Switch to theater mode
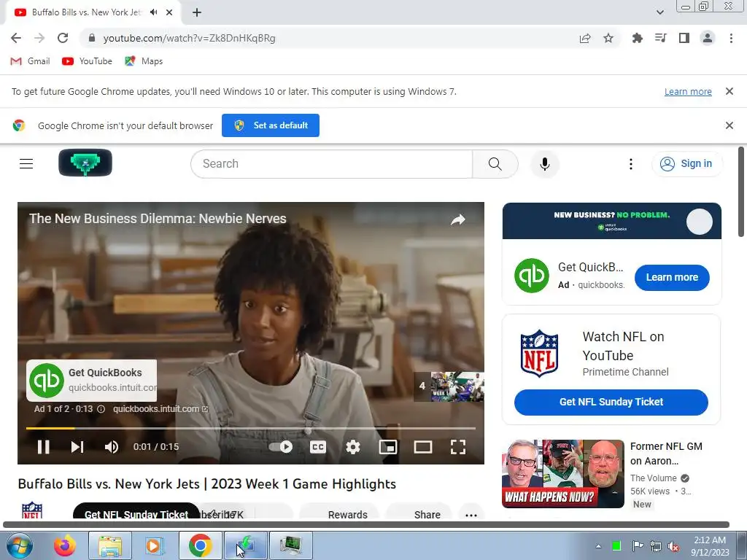Screen dimensions: 747x560 [423, 447]
